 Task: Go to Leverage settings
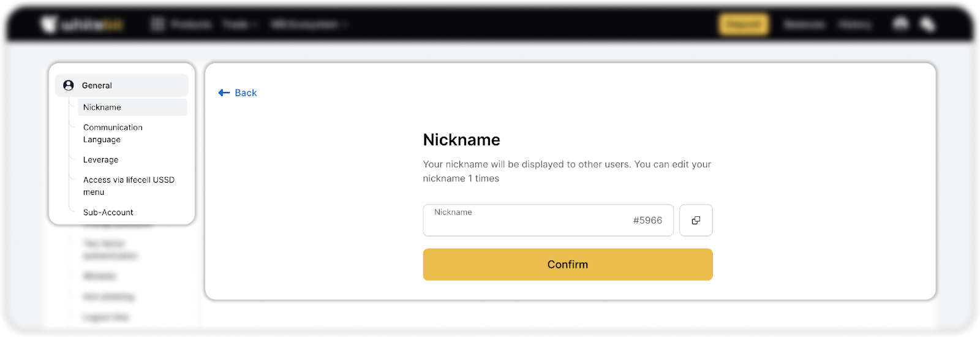click(x=101, y=160)
